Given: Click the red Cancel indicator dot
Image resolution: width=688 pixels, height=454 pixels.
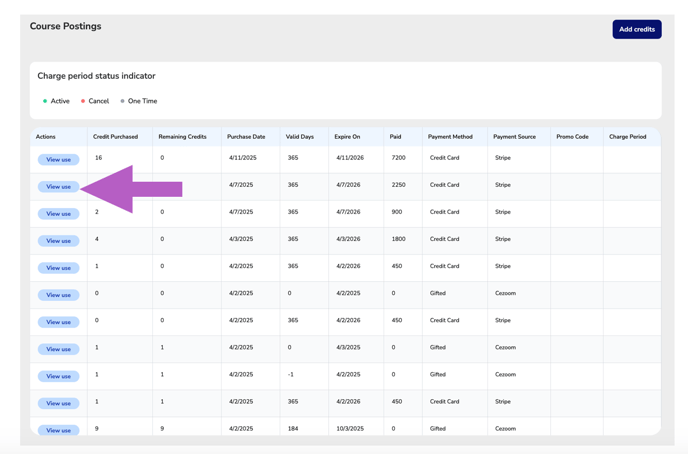Looking at the screenshot, I should coord(83,101).
